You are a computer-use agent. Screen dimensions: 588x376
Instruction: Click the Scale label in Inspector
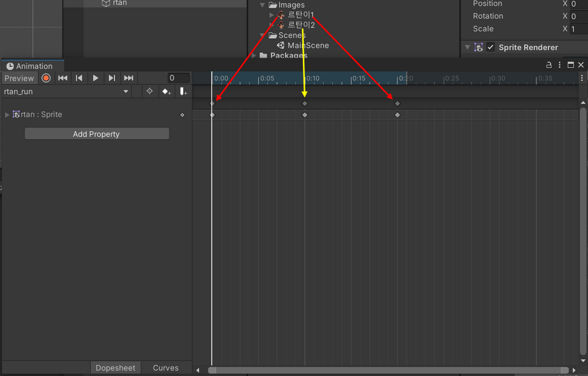pos(483,29)
